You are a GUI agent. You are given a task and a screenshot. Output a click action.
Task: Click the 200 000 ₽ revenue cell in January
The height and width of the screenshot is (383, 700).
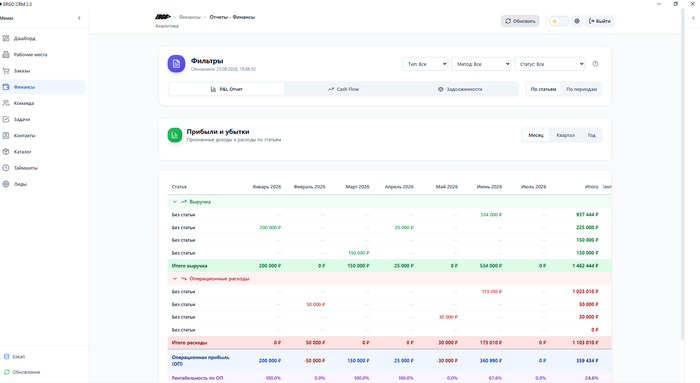tap(270, 228)
